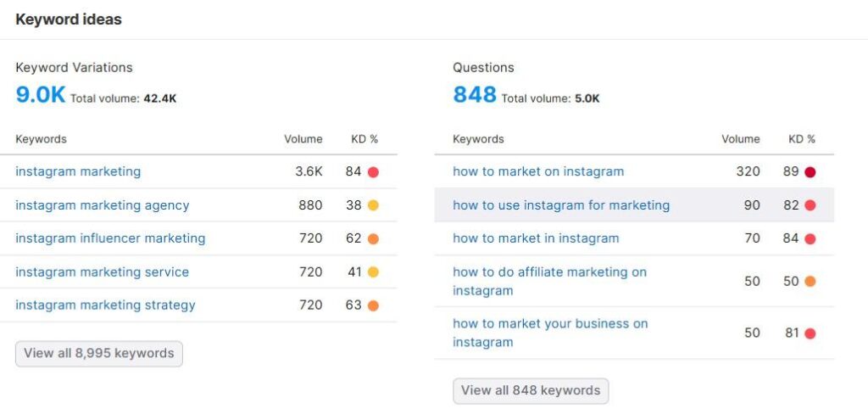
Task: Select 'instagram marketing strategy' keyword link
Action: coord(105,305)
